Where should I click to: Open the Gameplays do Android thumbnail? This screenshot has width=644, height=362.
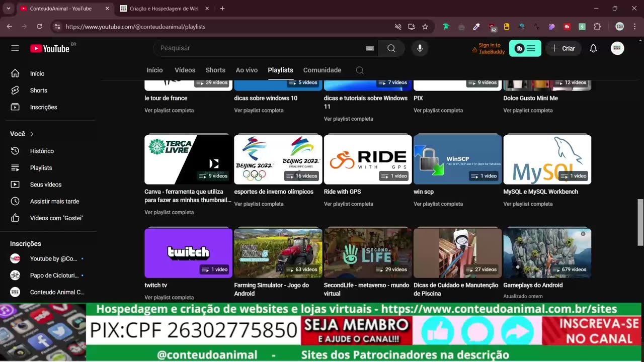click(x=547, y=253)
